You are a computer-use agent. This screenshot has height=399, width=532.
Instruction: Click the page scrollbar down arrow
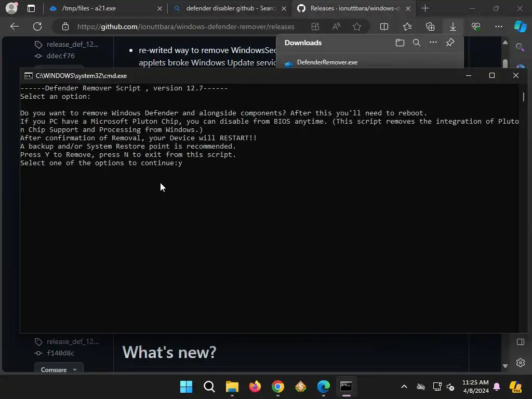click(x=505, y=366)
